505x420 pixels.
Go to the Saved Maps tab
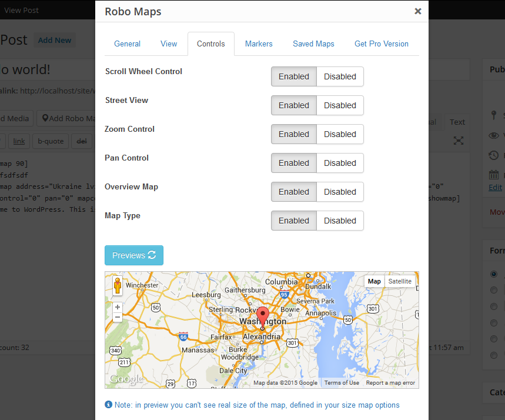(313, 44)
